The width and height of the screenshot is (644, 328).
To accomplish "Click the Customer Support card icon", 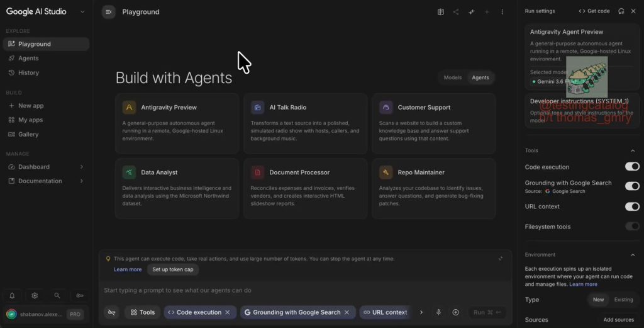I will 386,107.
